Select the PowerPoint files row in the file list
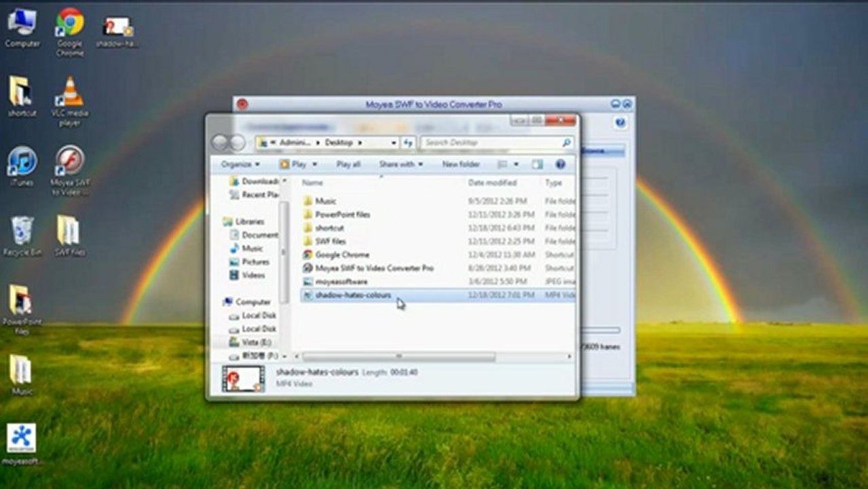Viewport: 868px width, 489px height. pyautogui.click(x=438, y=215)
